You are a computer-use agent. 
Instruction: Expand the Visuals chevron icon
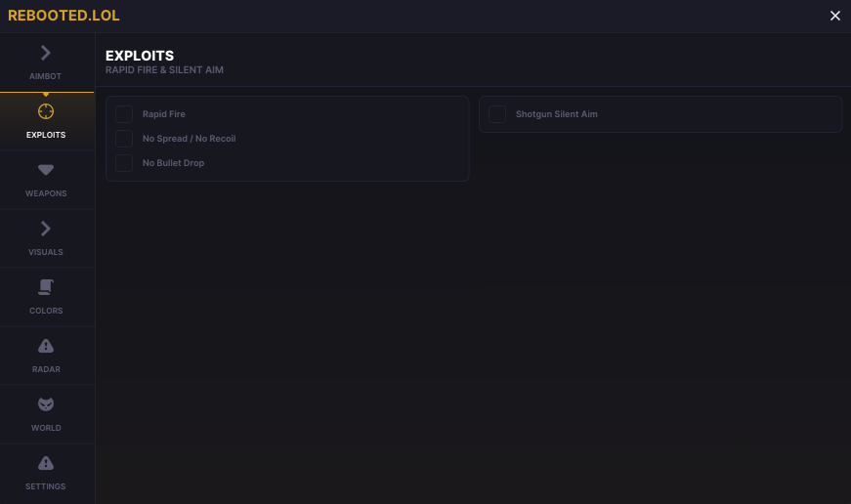(46, 229)
